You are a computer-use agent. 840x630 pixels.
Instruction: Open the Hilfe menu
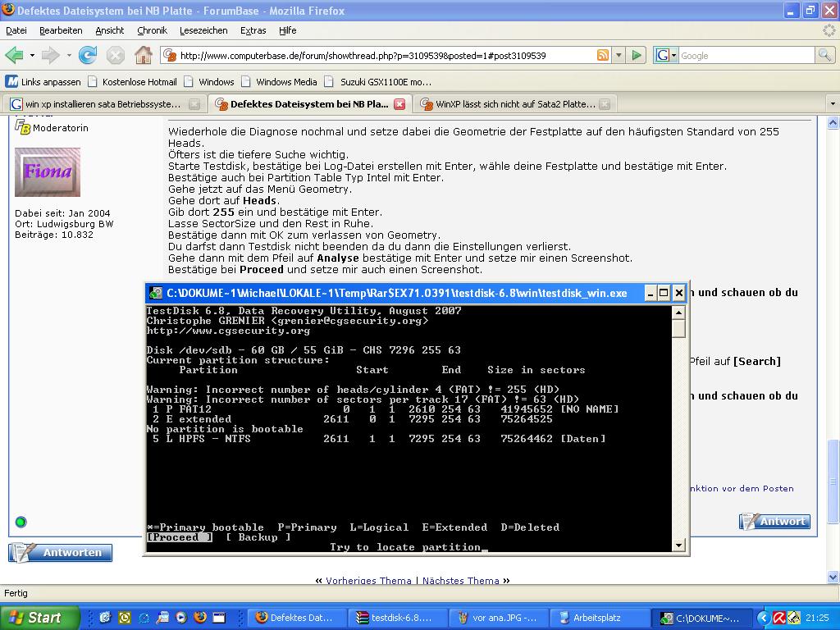(x=288, y=30)
